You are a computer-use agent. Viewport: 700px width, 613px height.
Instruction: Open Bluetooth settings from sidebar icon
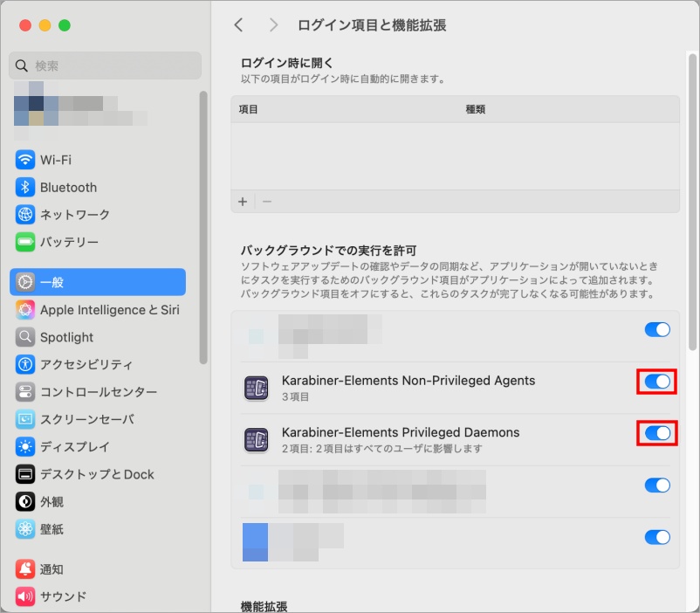pyautogui.click(x=25, y=187)
